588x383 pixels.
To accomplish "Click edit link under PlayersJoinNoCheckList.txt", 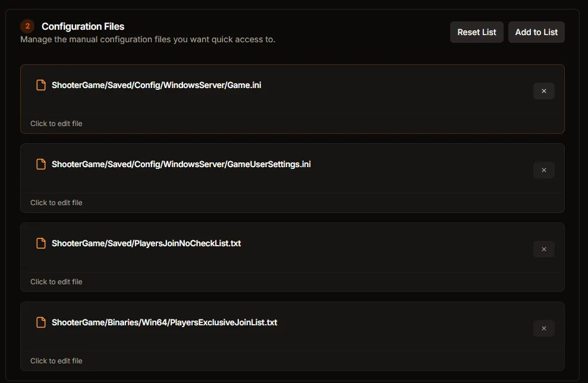I will point(56,281).
